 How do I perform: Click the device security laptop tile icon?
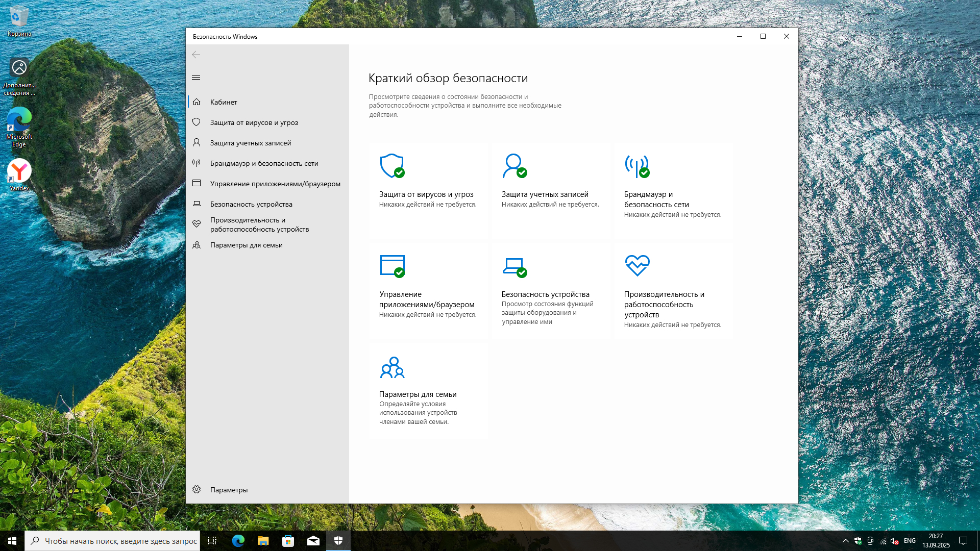514,266
